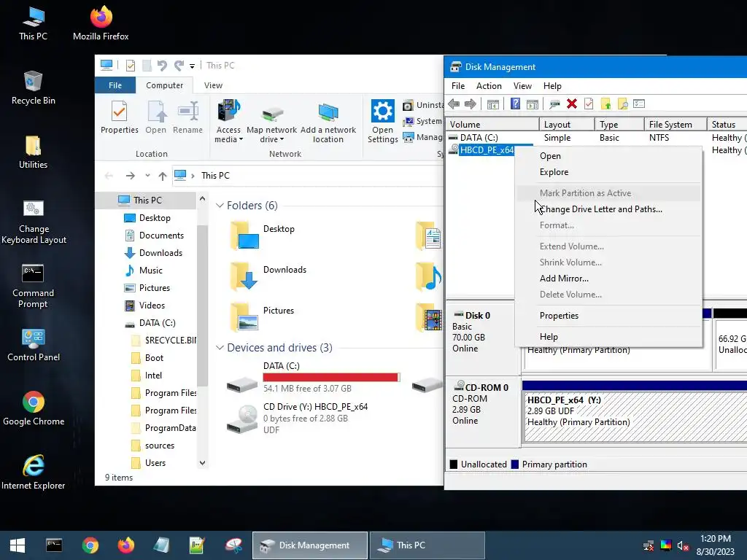
Task: Switch to Computer ribbon tab
Action: pos(164,85)
